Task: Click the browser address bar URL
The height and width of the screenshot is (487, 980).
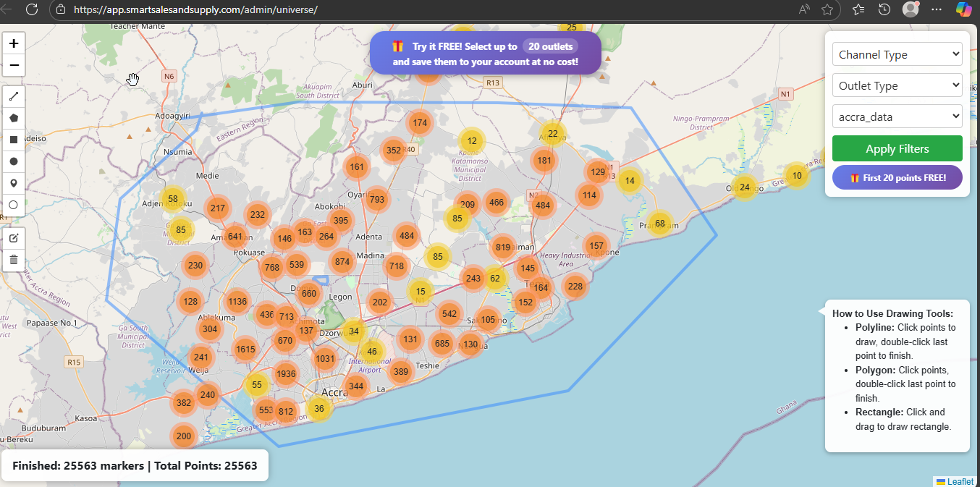Action: pos(195,9)
